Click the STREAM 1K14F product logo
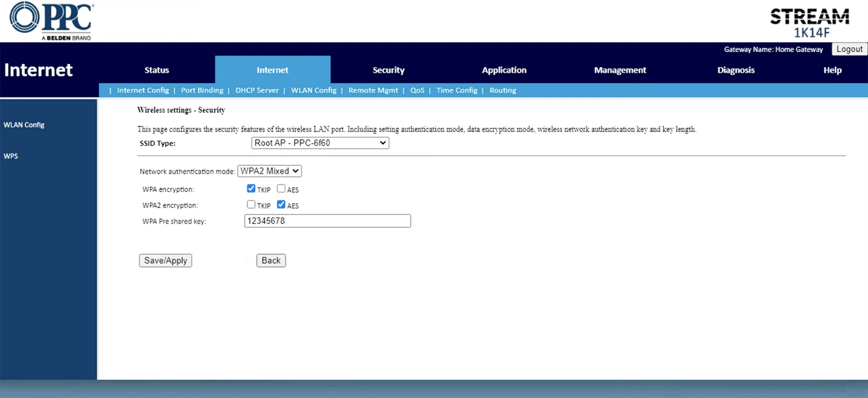 pyautogui.click(x=809, y=23)
